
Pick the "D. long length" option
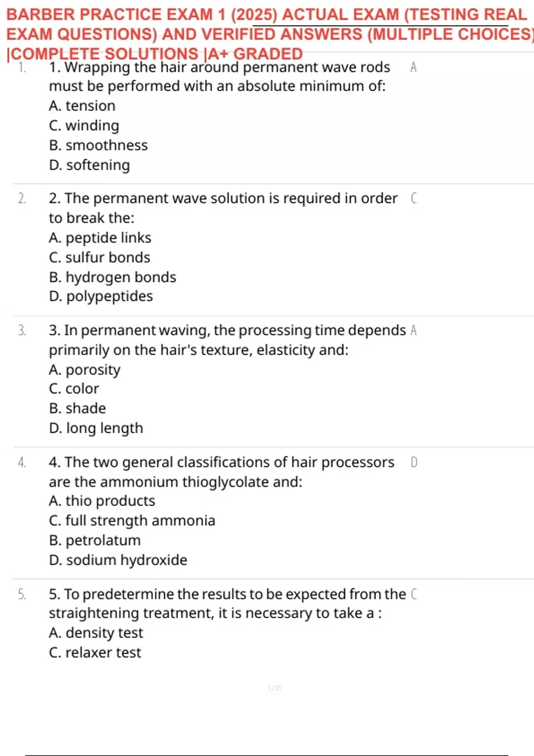click(x=96, y=428)
